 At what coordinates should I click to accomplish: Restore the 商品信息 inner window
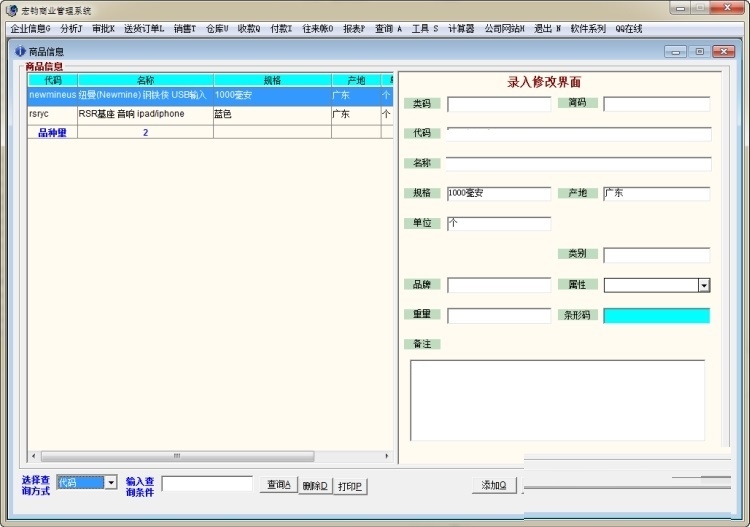(x=699, y=51)
